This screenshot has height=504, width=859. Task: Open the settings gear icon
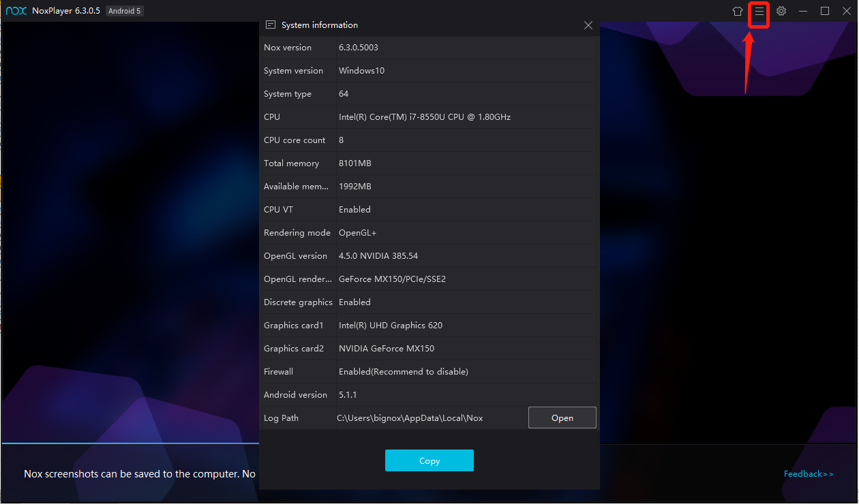click(781, 12)
